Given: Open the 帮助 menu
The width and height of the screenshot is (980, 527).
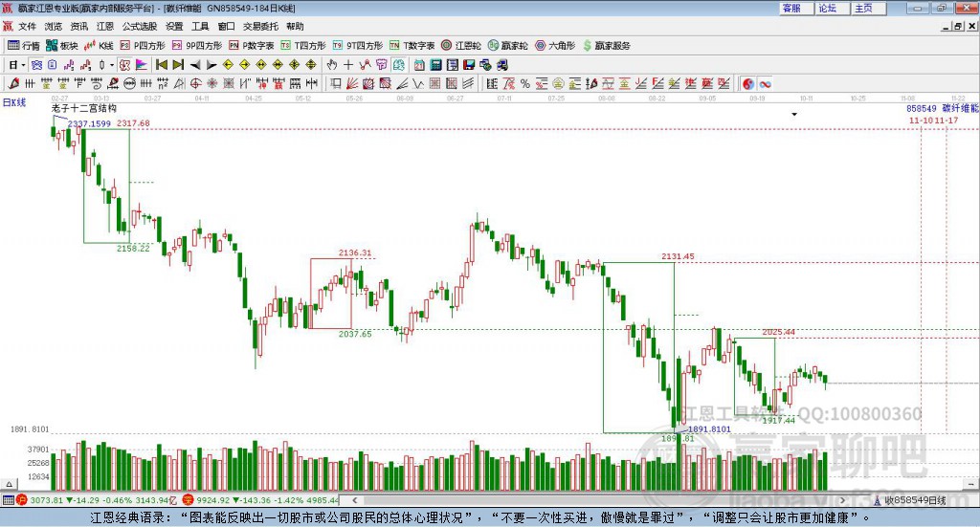Looking at the screenshot, I should pos(295,26).
